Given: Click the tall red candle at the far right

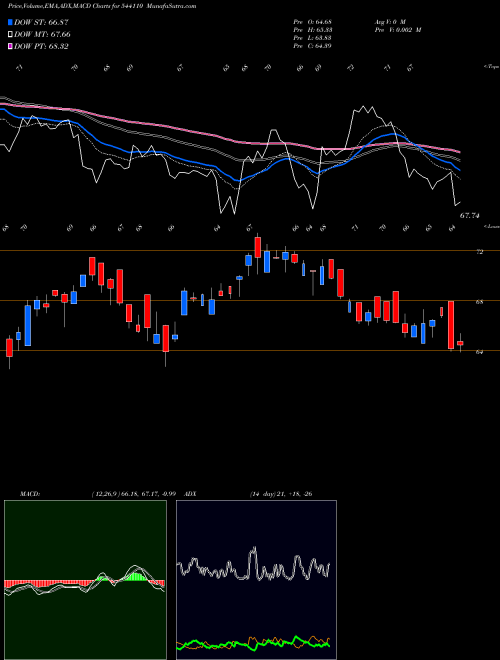Looking at the screenshot, I should coord(451,325).
